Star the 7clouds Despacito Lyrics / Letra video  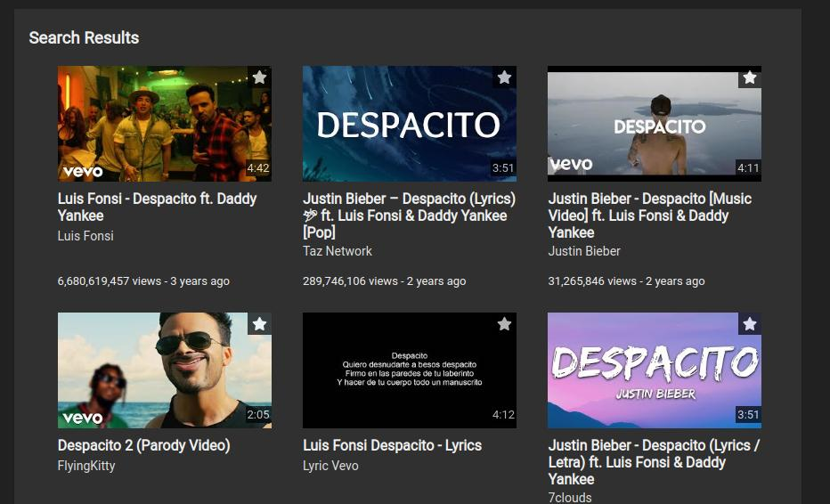pyautogui.click(x=749, y=324)
